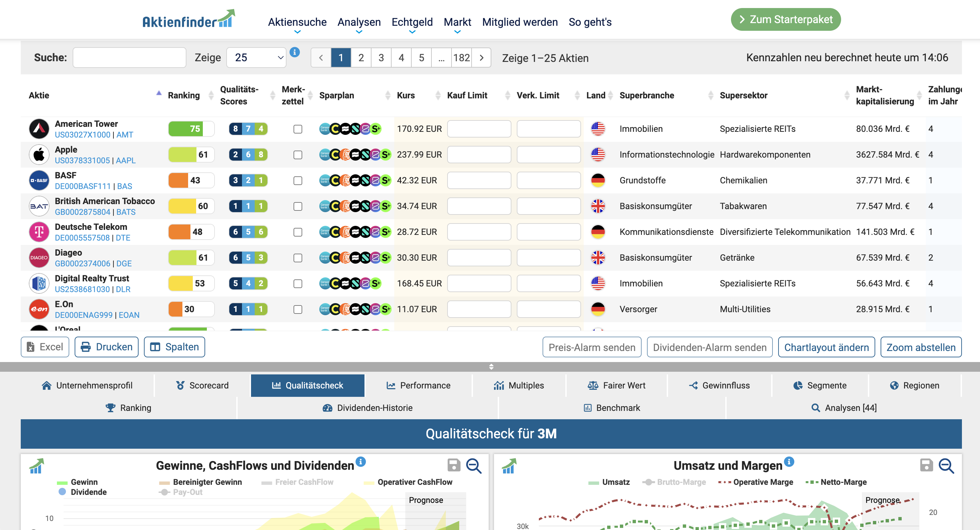This screenshot has height=530, width=980.
Task: Check Merkzettel box for Deutsche Telekom
Action: 298,232
